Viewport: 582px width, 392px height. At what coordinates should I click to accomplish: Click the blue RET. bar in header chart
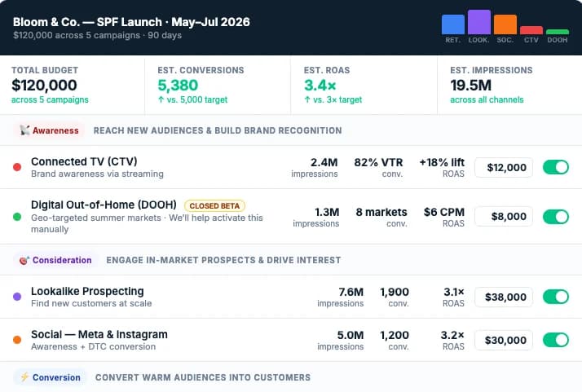point(453,24)
